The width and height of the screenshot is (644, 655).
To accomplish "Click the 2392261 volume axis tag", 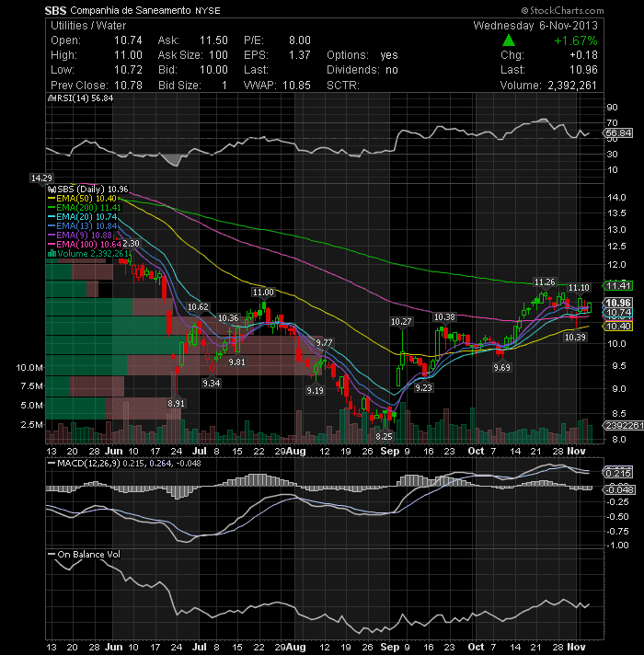I will [x=625, y=425].
